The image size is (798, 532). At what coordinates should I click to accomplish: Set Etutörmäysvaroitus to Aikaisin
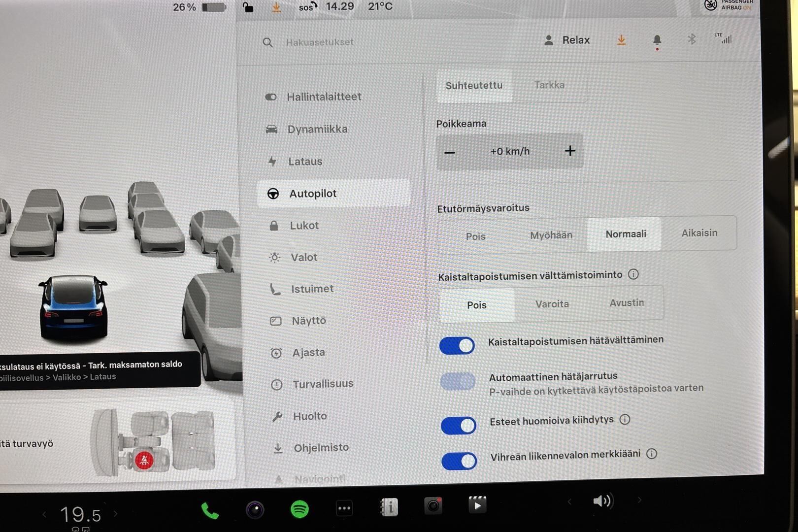point(699,233)
